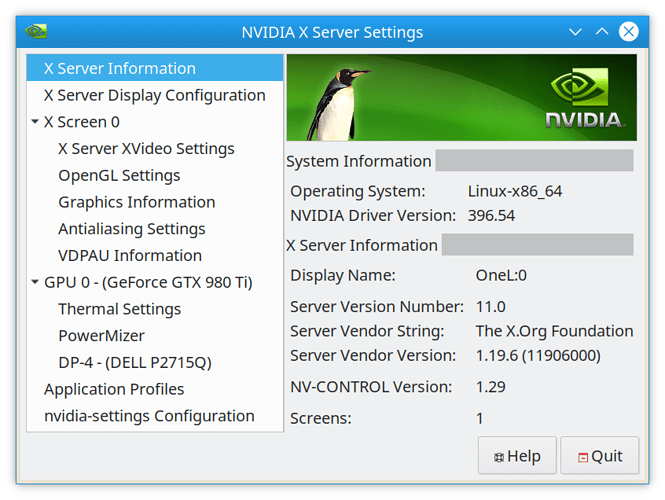Minimize window with the down chevron
Image resolution: width=665 pixels, height=500 pixels.
575,32
